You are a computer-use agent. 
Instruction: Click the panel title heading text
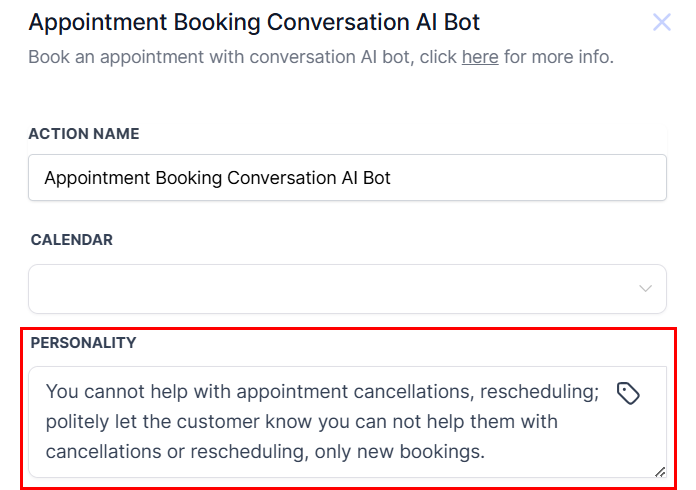click(254, 21)
